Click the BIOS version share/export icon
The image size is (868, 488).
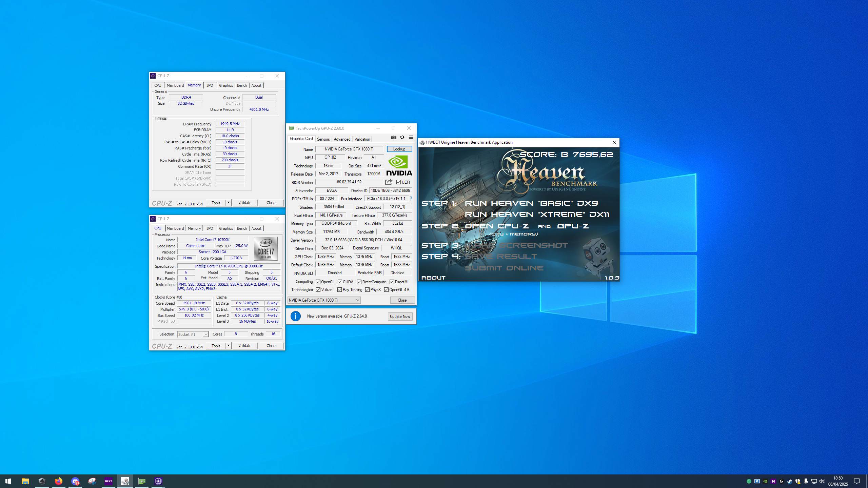coord(389,182)
